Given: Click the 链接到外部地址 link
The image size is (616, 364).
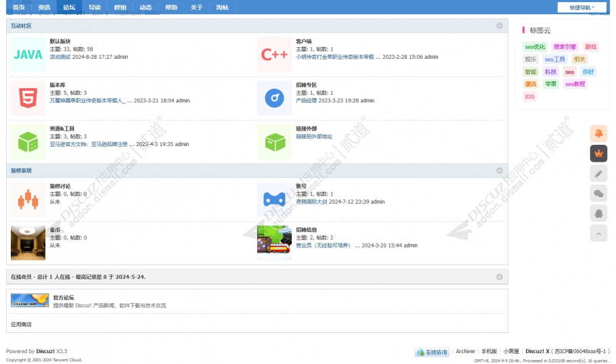Looking at the screenshot, I should 314,136.
